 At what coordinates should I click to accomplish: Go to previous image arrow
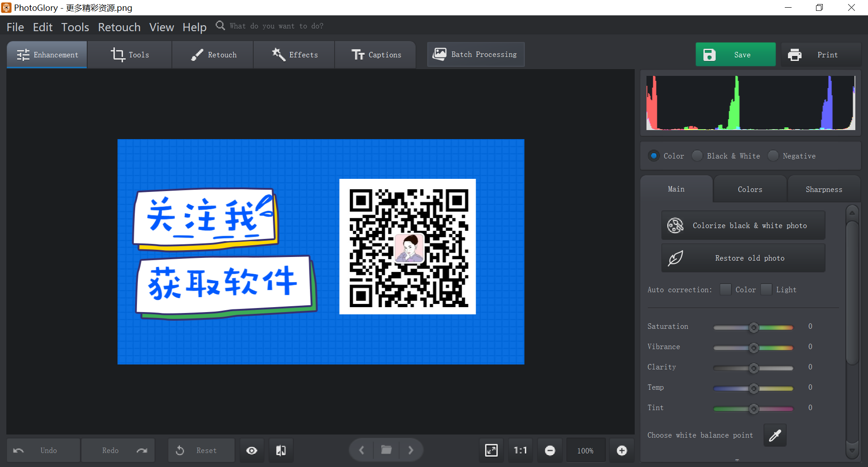pos(362,450)
